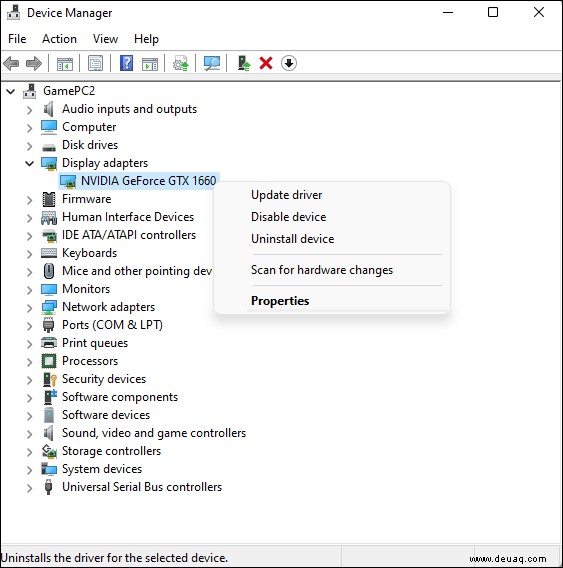Click the Processors icon
The height and width of the screenshot is (568, 563).
tap(49, 361)
